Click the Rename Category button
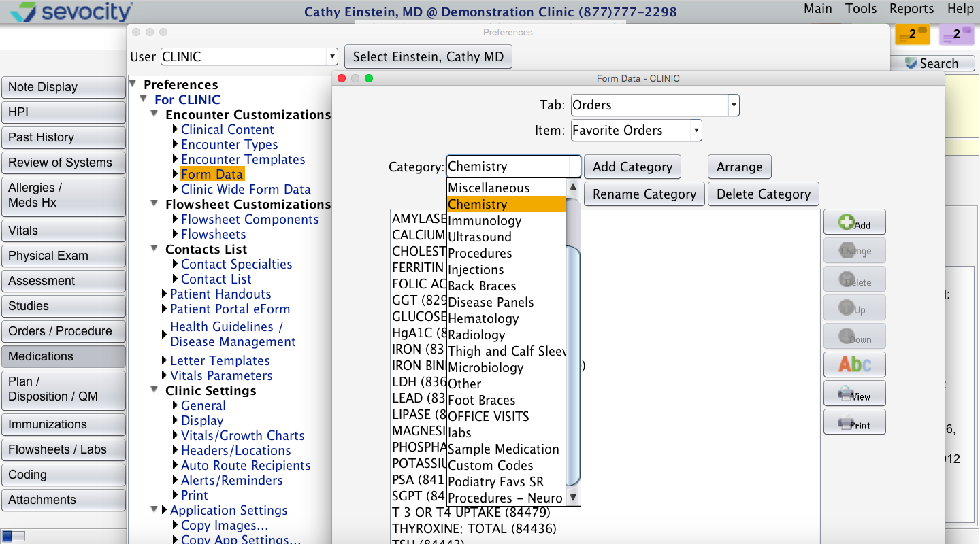Screen dimensions: 980x544 pos(644,194)
